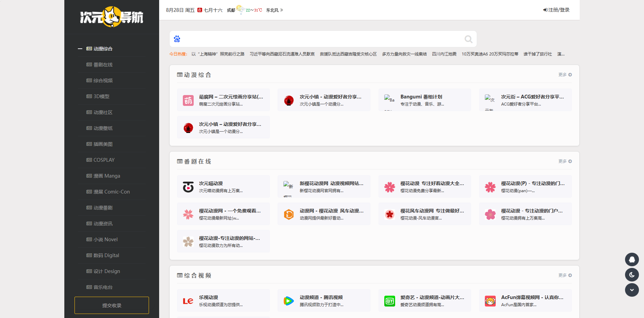Click inside the search input field
This screenshot has height=318, width=644.
322,39
